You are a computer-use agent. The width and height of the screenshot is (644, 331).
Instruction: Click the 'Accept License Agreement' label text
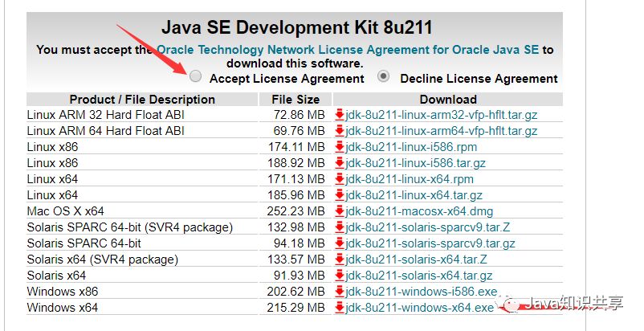point(287,79)
